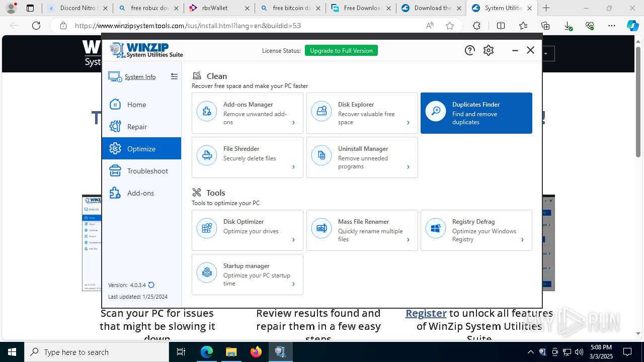The width and height of the screenshot is (644, 362).
Task: Open WinZip help question mark icon
Action: (469, 50)
